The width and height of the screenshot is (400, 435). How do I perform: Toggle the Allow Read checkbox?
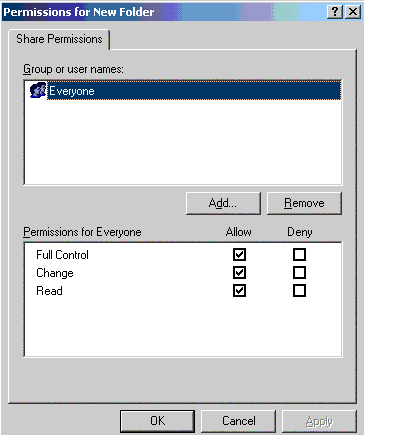coord(239,291)
